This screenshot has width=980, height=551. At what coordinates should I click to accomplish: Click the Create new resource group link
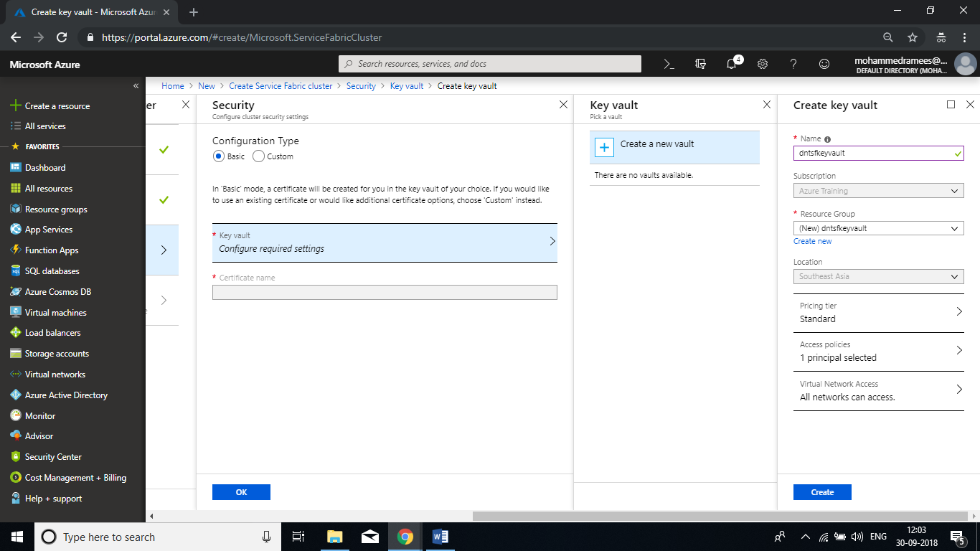(812, 241)
